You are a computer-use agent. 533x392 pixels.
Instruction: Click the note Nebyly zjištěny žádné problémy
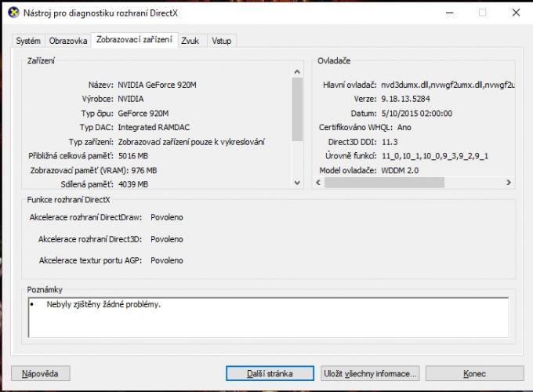click(103, 305)
